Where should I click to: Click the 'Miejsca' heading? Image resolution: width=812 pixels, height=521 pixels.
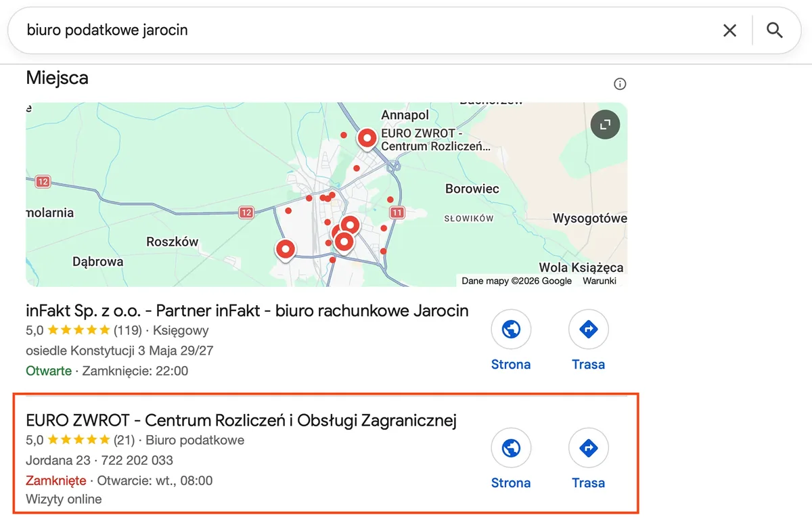click(57, 78)
